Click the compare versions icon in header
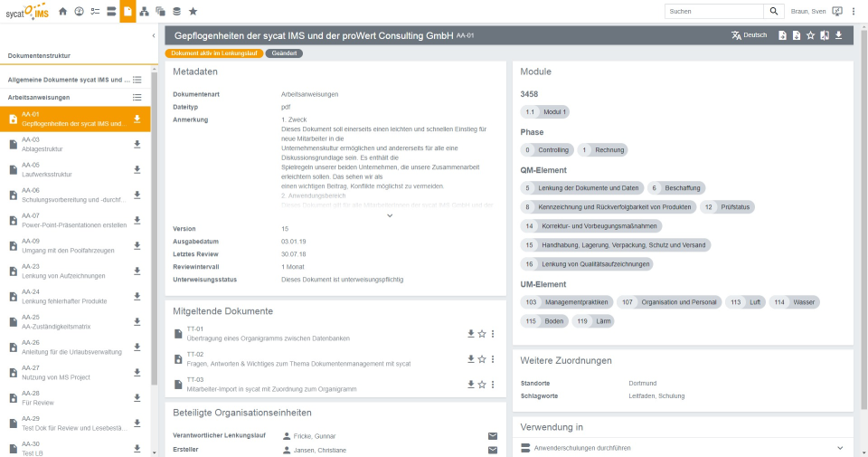The image size is (868, 457). 825,35
